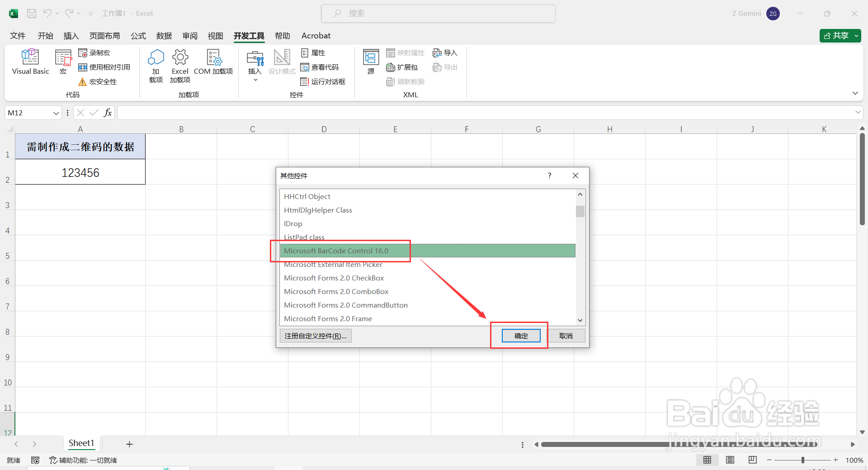This screenshot has height=470, width=868.
Task: Open the File (文件) menu
Action: [18, 36]
